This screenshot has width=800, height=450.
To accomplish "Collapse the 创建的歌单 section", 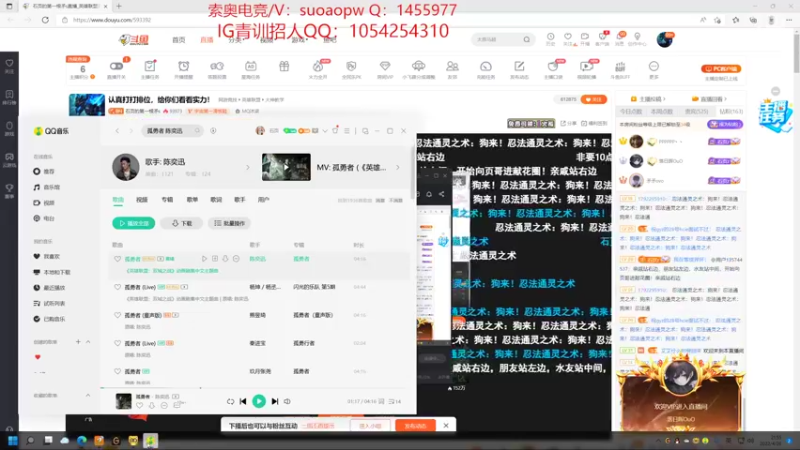I will pyautogui.click(x=88, y=342).
